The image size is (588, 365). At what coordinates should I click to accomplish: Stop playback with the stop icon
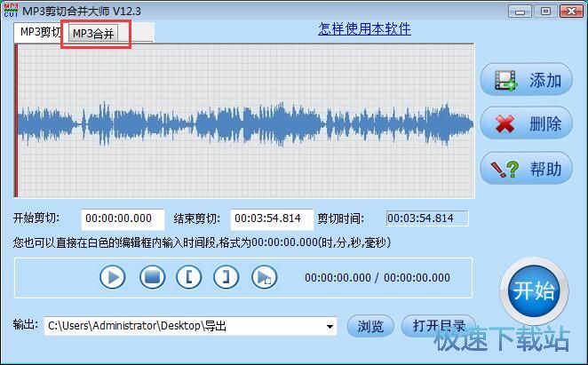152,277
